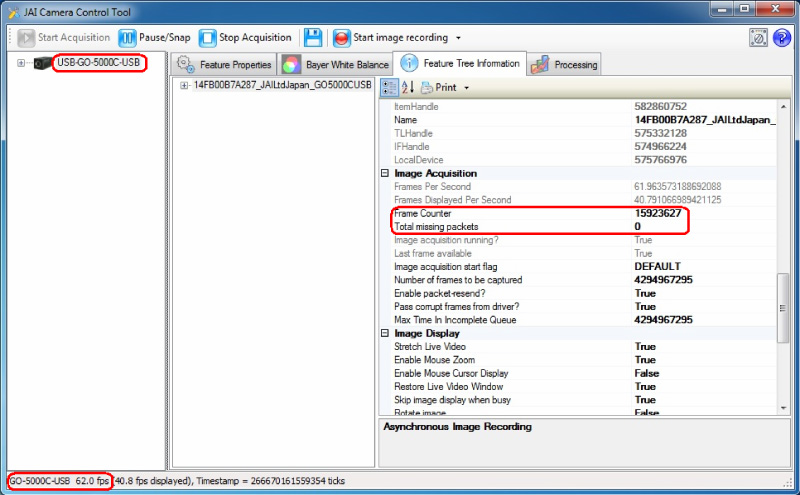Click the Feature Properties gear icon
Viewport: 800px width, 495px height.
coord(185,64)
